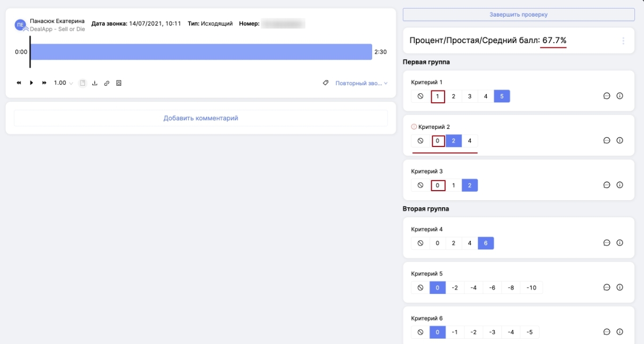Show the info icon for Критерий 4
This screenshot has width=644, height=344.
[x=619, y=243]
